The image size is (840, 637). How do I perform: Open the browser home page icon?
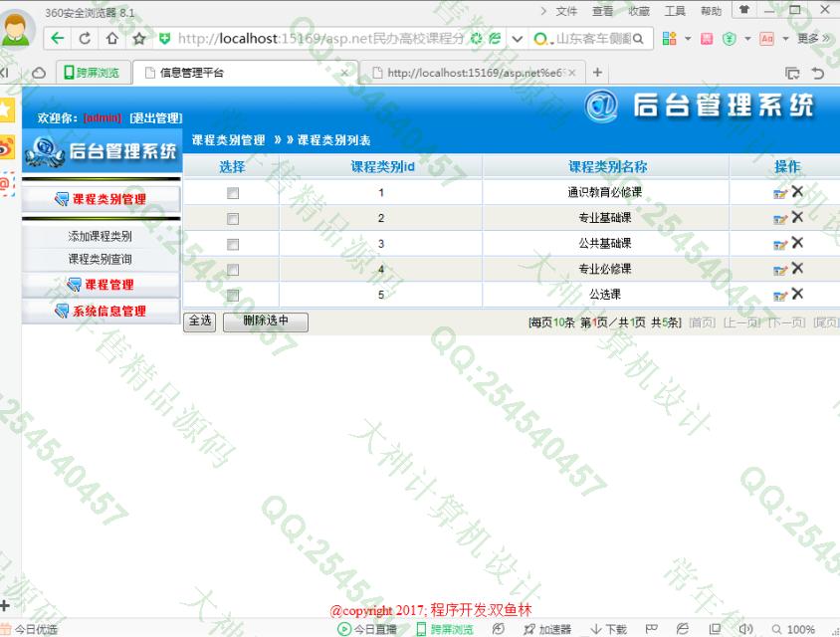tap(111, 38)
